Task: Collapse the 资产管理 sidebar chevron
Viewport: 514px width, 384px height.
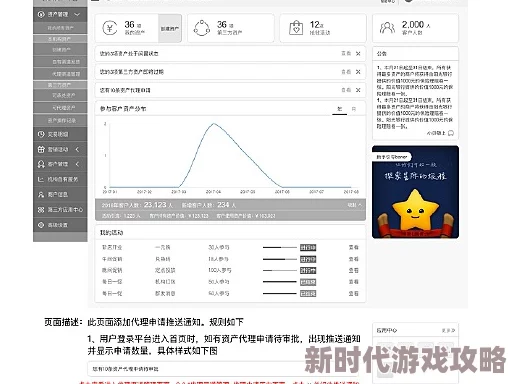Action: coord(77,14)
